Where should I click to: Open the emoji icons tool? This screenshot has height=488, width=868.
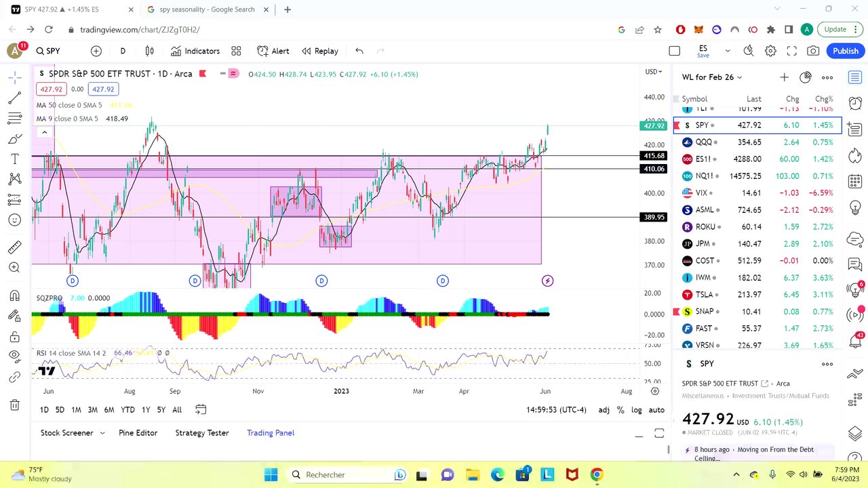tap(14, 220)
